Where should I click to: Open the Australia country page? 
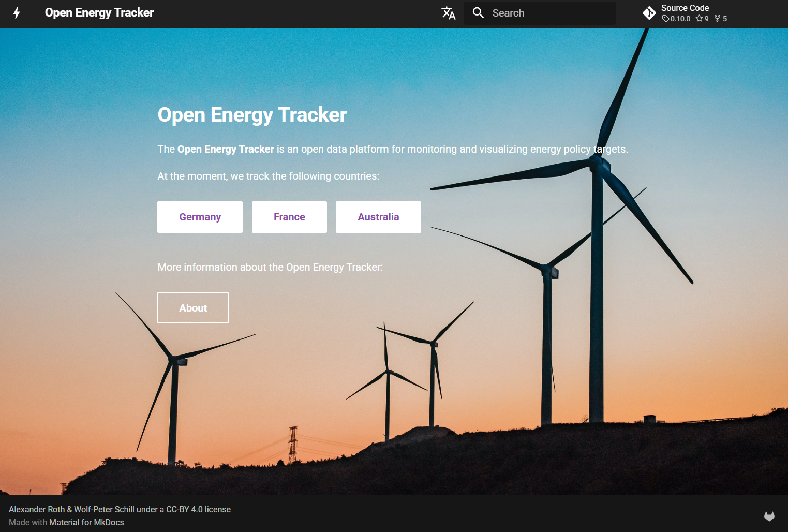pyautogui.click(x=378, y=217)
